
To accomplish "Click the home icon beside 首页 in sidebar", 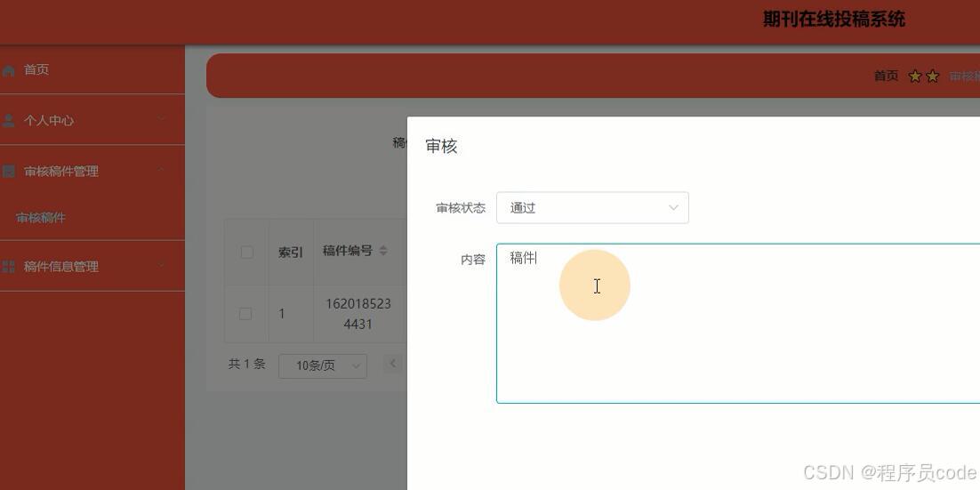I will 8,70.
